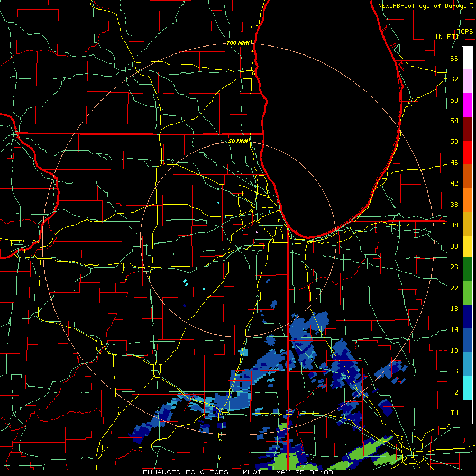The image size is (476, 476).
Task: Click the 34 value on the legend
Action: 454,225
